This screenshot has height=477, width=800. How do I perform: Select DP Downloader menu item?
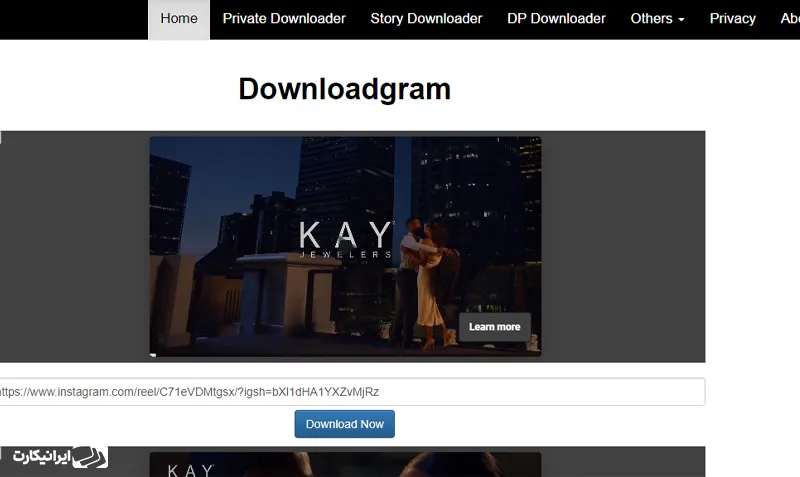pyautogui.click(x=556, y=19)
